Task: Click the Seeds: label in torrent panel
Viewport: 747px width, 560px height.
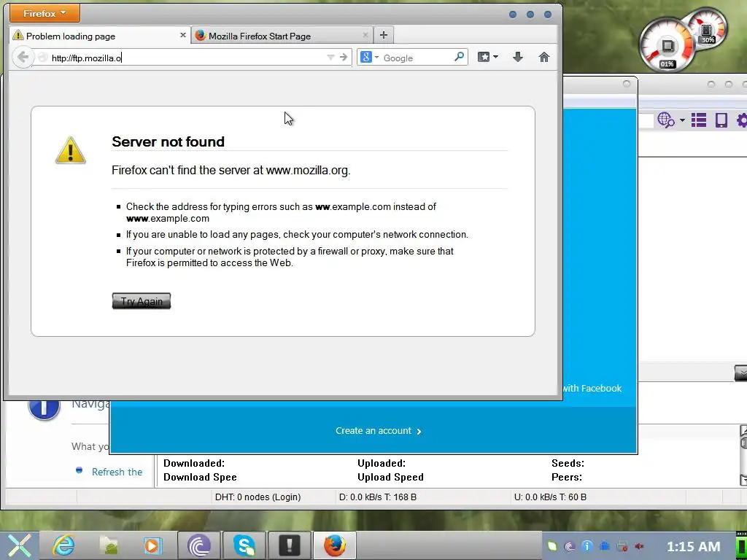Action: [568, 463]
